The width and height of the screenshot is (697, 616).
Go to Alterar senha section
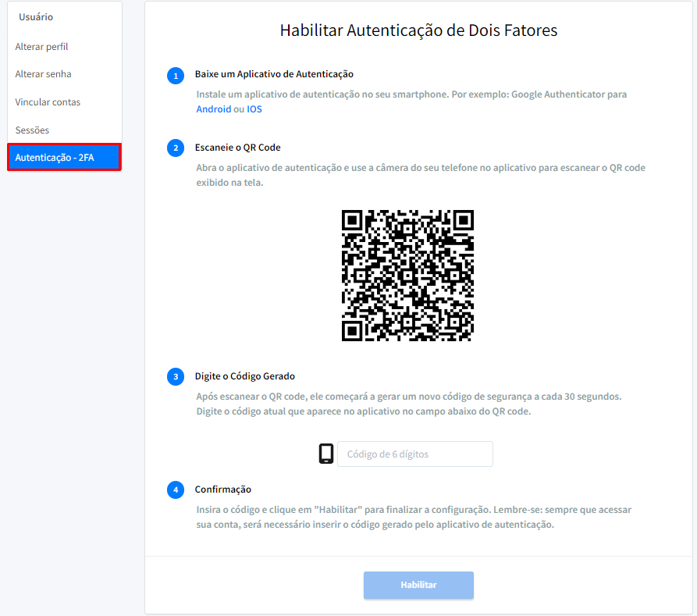[x=43, y=74]
